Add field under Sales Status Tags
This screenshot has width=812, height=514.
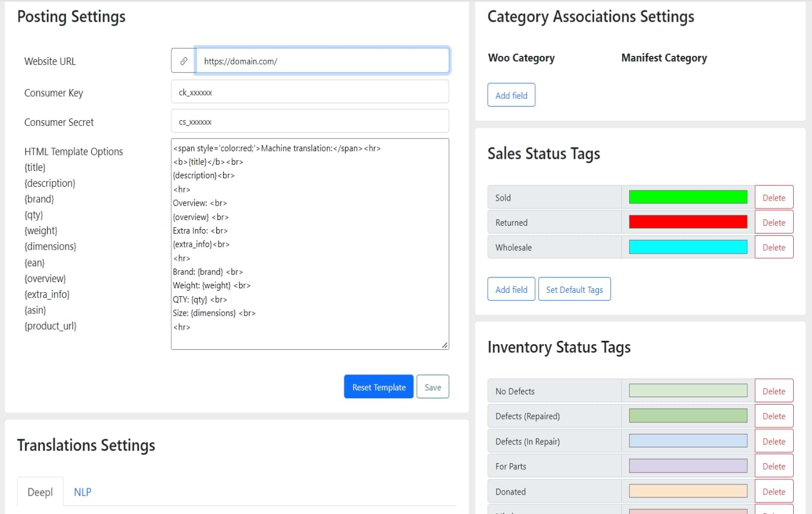click(511, 289)
